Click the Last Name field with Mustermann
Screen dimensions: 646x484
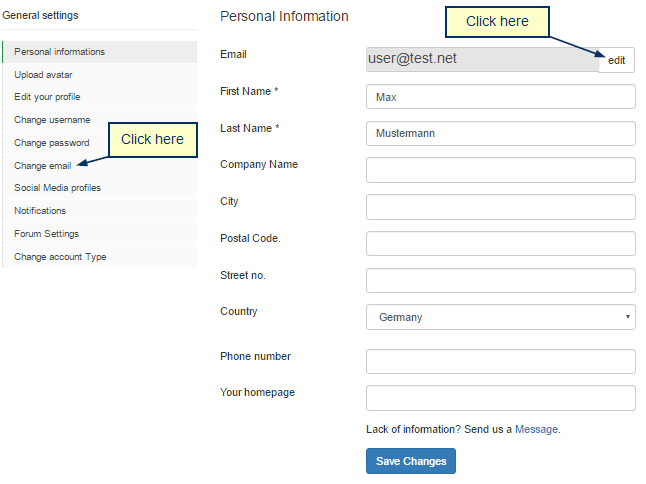coord(501,133)
